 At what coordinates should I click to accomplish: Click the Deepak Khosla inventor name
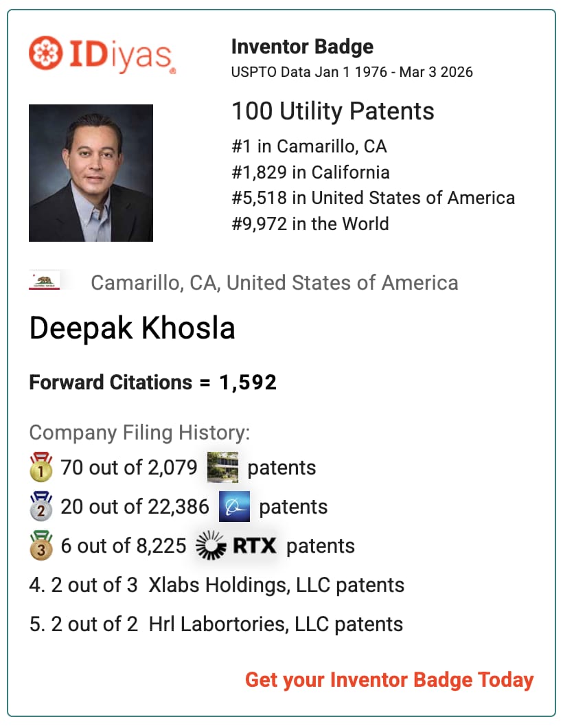tap(132, 329)
